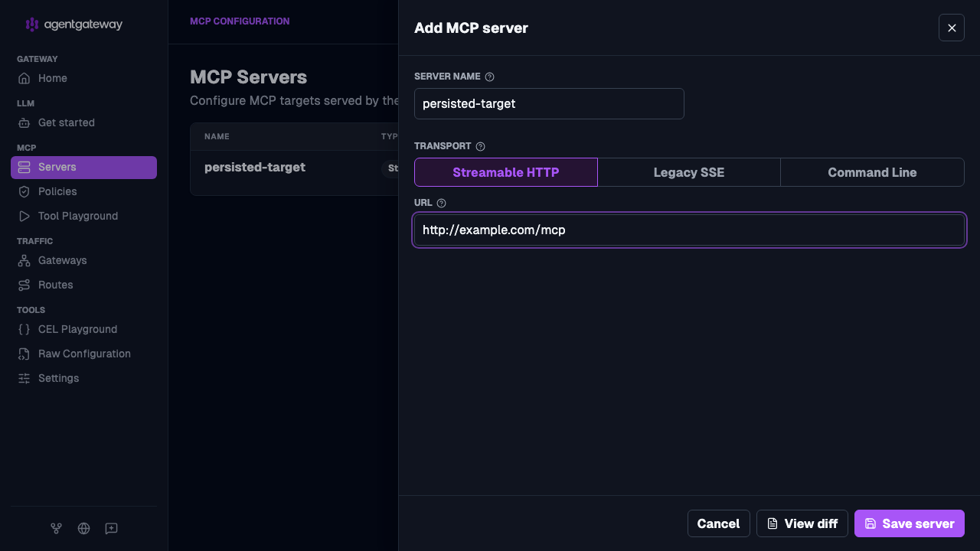This screenshot has width=980, height=551.
Task: Open Get started in sidebar
Action: [83, 122]
